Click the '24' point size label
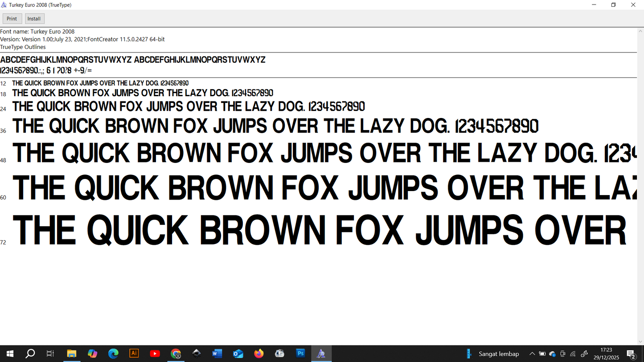 click(3, 109)
